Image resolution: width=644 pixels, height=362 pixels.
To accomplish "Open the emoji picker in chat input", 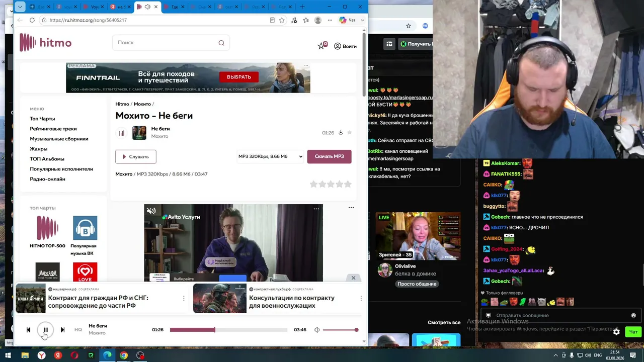I will click(x=633, y=315).
